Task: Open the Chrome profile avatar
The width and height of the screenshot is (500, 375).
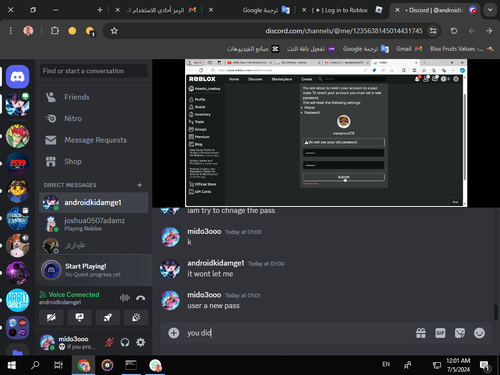Action: point(28,31)
